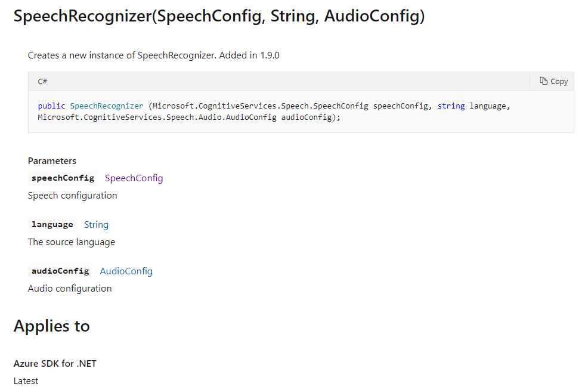Click the C# language label

(x=42, y=81)
